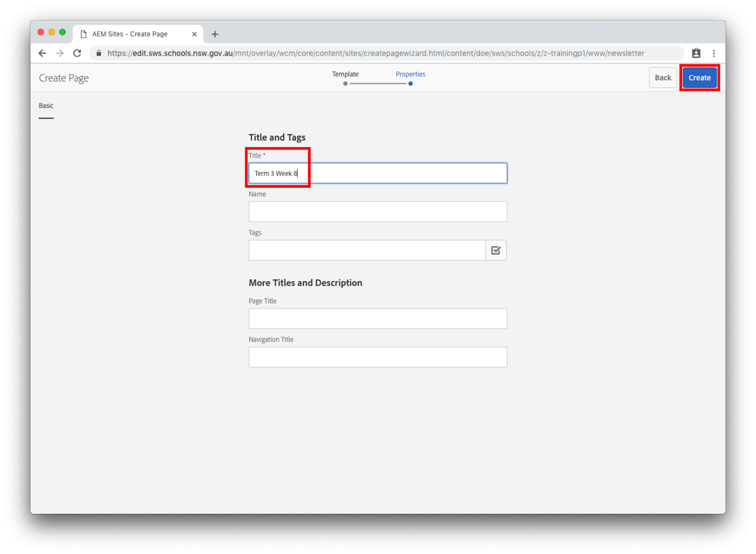The width and height of the screenshot is (756, 554).
Task: Click into the Title field
Action: click(378, 173)
